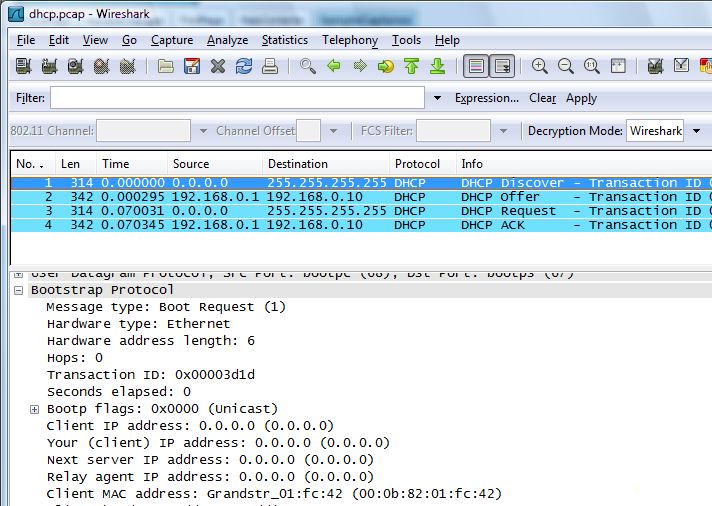
Task: Reset zoom to normal size icon
Action: [592, 66]
